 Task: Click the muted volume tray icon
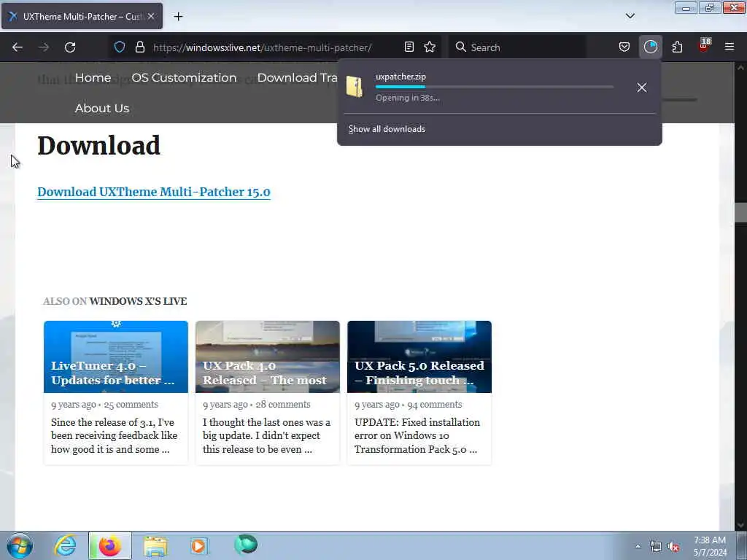click(673, 547)
